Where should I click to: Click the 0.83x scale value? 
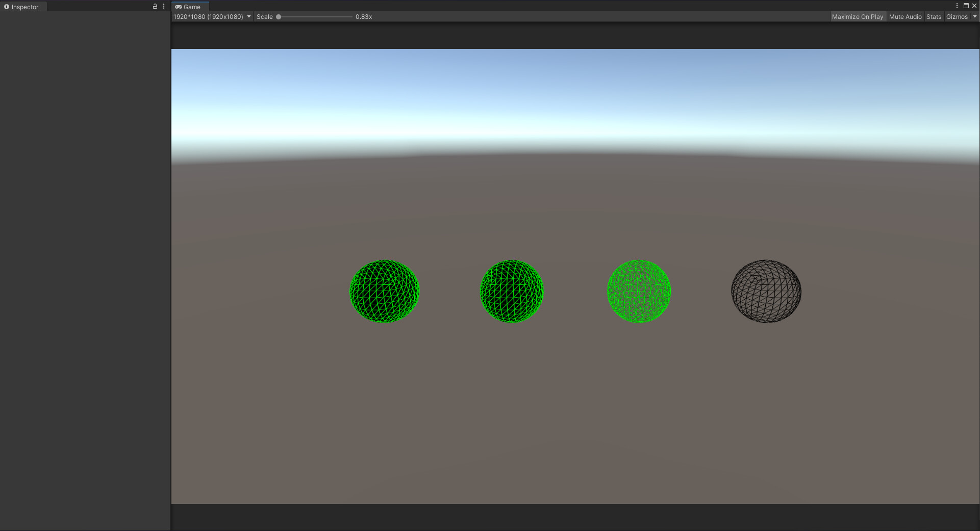[364, 17]
